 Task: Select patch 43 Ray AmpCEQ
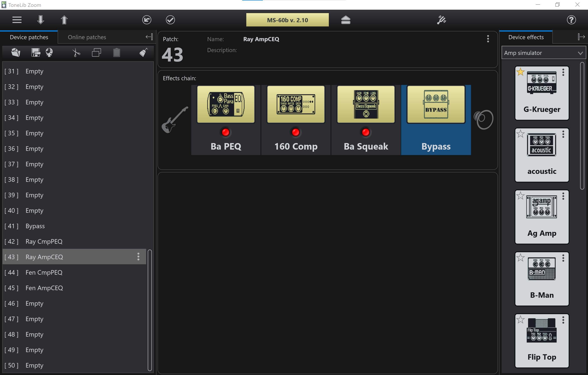tap(74, 257)
